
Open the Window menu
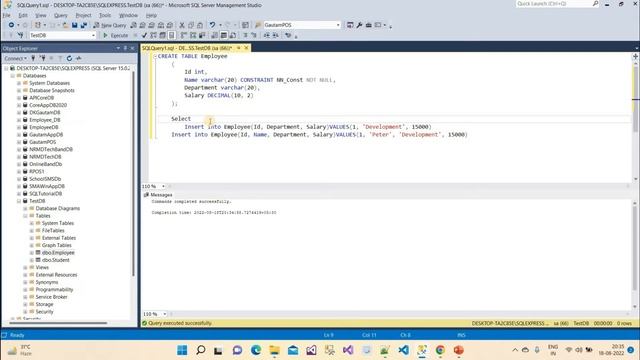click(x=128, y=15)
